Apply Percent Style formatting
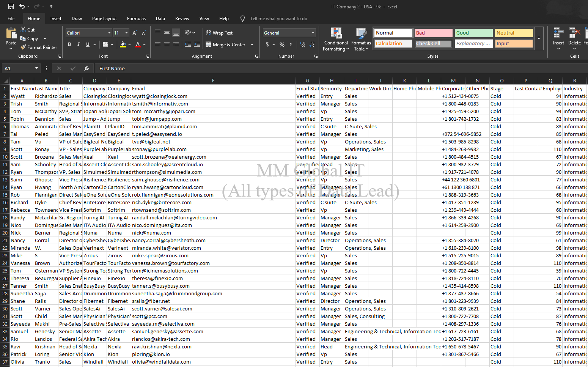The height and width of the screenshot is (367, 588). click(282, 44)
